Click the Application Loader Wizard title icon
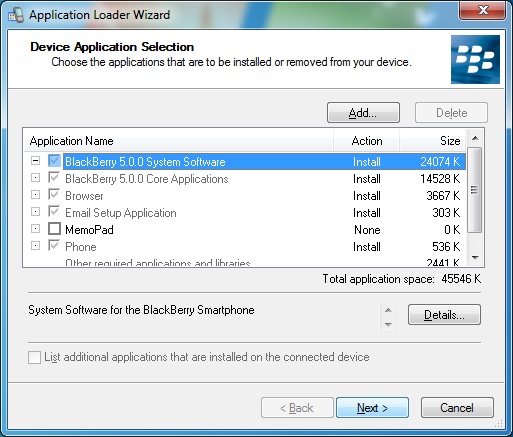 [x=16, y=15]
